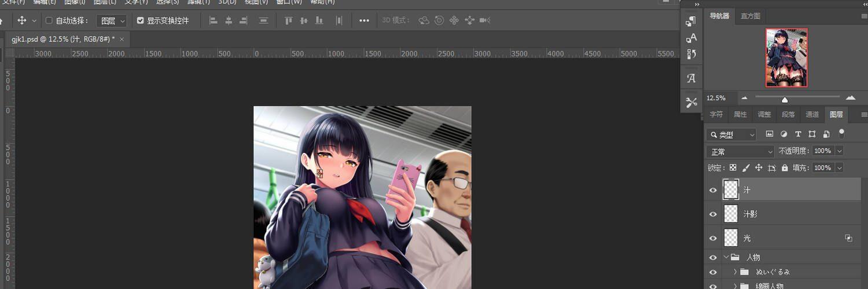Switch to the 通道 tab
The height and width of the screenshot is (289, 868).
[x=812, y=115]
